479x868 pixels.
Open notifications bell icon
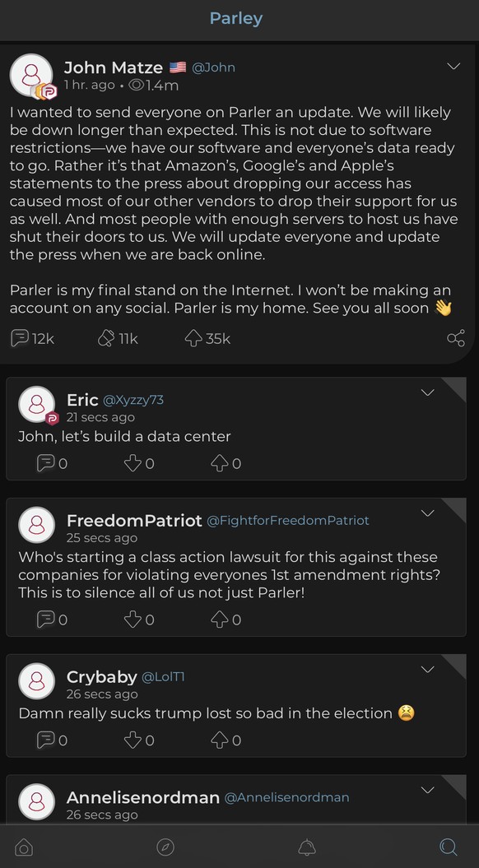point(307,847)
